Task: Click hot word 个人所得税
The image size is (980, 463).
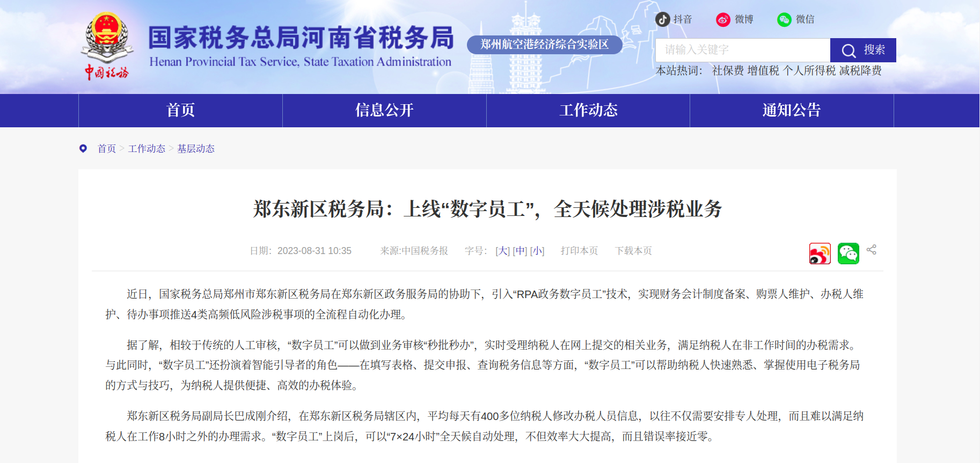Action: 809,71
